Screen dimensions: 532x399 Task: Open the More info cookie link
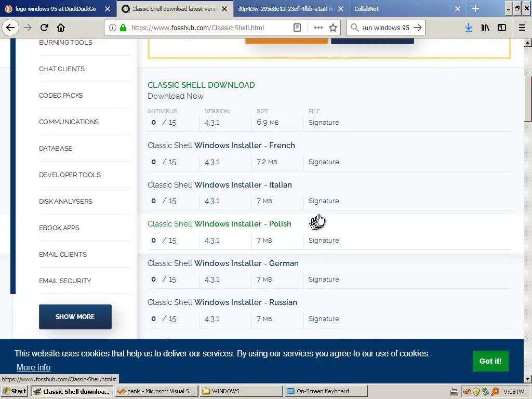33,367
